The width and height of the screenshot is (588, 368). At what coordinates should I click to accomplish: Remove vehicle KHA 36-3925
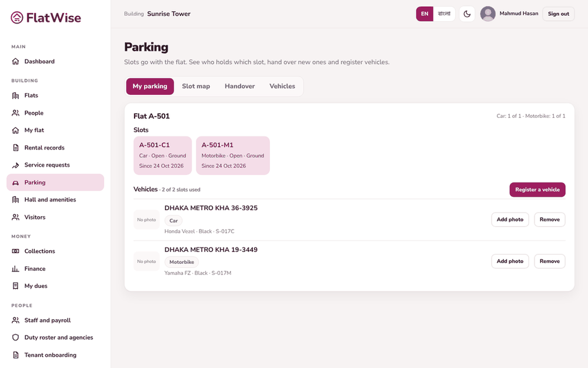(550, 220)
